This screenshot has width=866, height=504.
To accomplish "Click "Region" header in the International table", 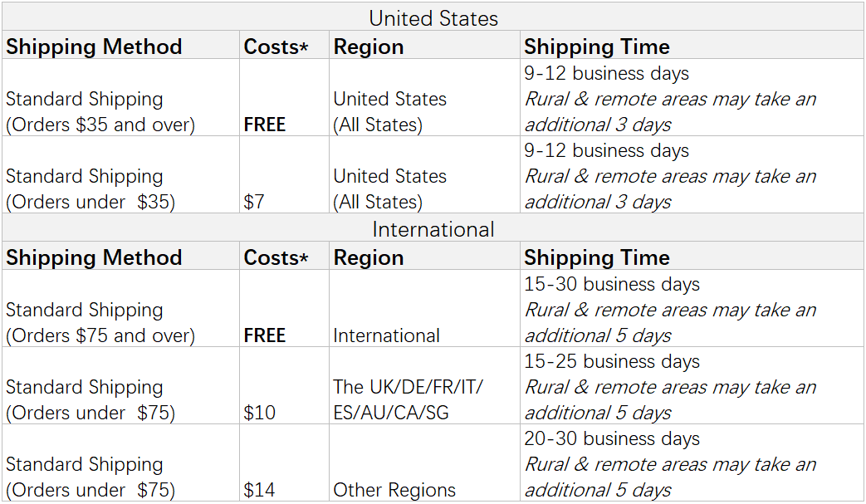I will click(x=368, y=257).
